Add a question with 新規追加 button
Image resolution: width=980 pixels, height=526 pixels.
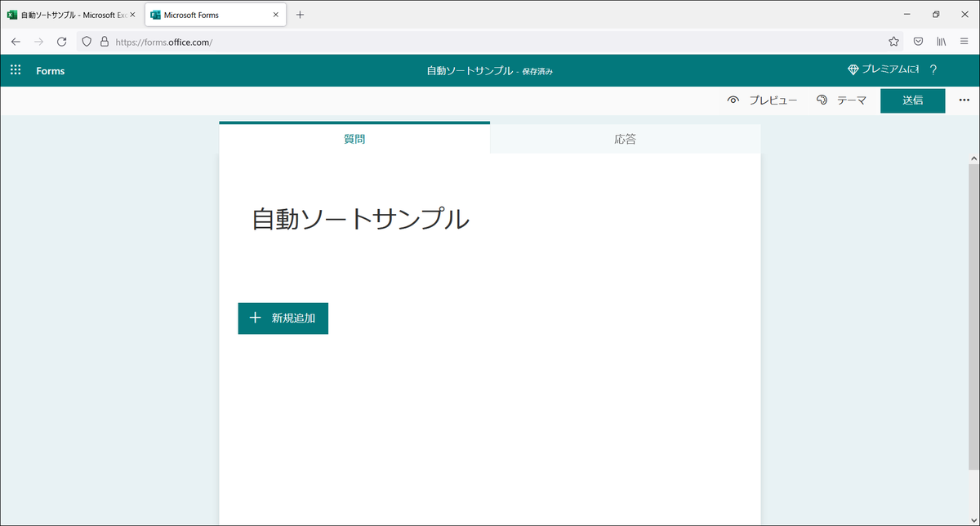coord(283,318)
